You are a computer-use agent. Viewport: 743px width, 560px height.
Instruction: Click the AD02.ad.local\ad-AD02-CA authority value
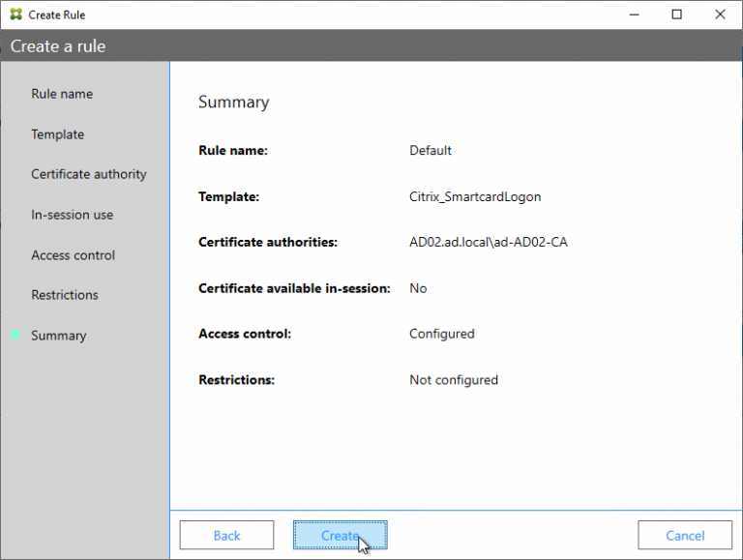point(489,242)
